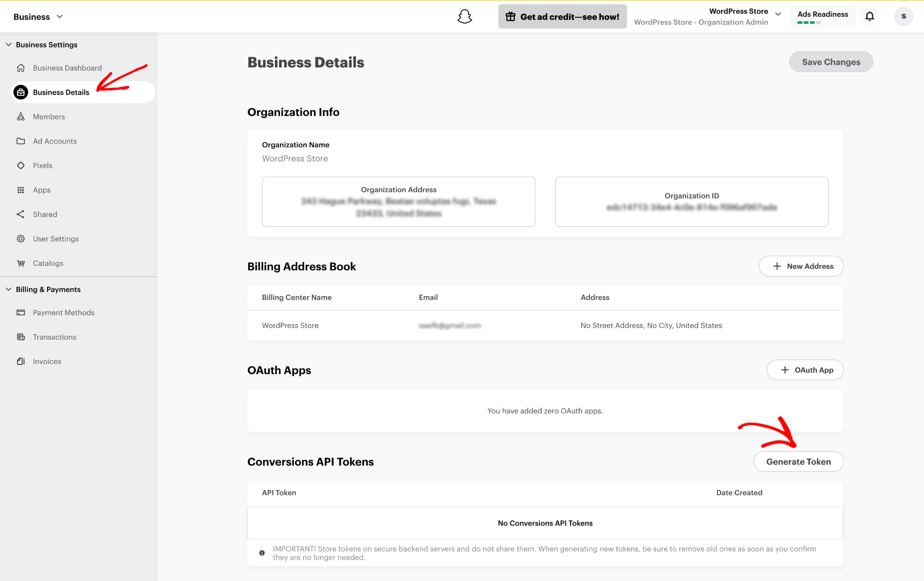Click the Invoices document icon
This screenshot has height=581, width=924.
coord(21,362)
